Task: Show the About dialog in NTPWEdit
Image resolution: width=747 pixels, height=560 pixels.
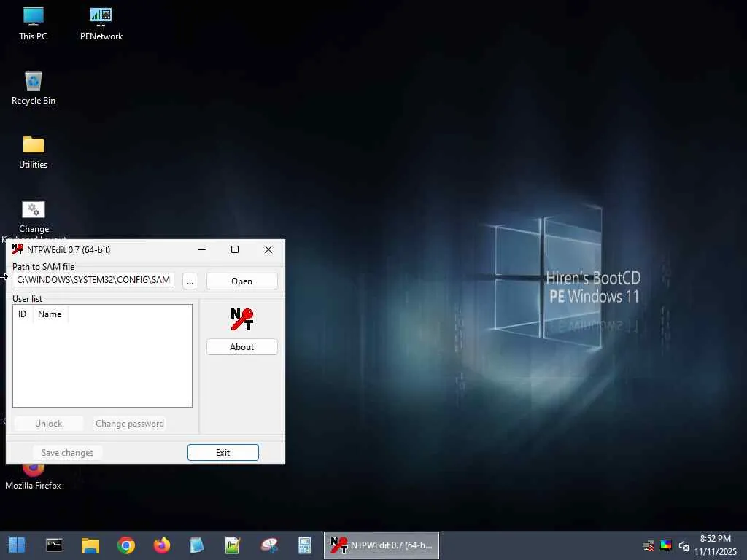Action: (x=241, y=346)
